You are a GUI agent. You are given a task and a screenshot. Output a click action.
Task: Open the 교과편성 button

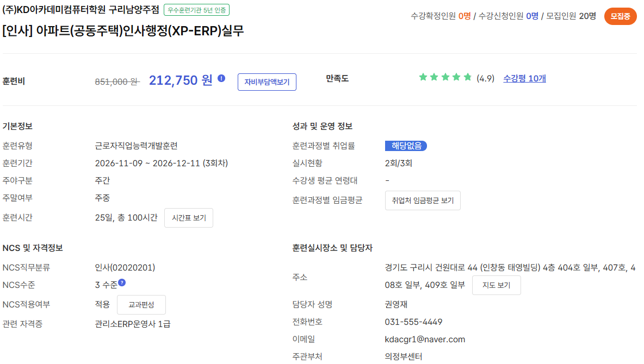tap(141, 304)
